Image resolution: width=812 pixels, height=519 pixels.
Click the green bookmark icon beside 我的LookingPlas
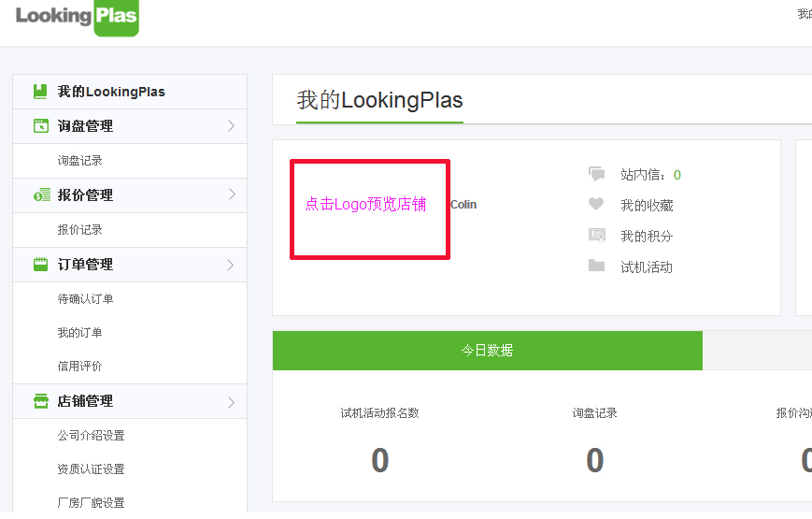point(40,92)
